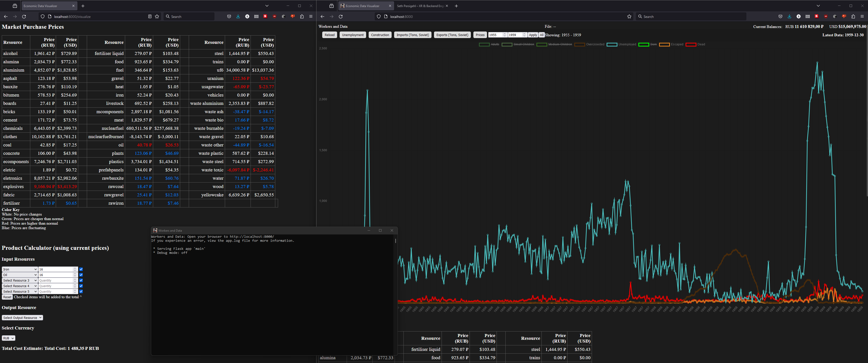Toggle reader view in the left address bar
Screen dimensions: 868x363
150,16
